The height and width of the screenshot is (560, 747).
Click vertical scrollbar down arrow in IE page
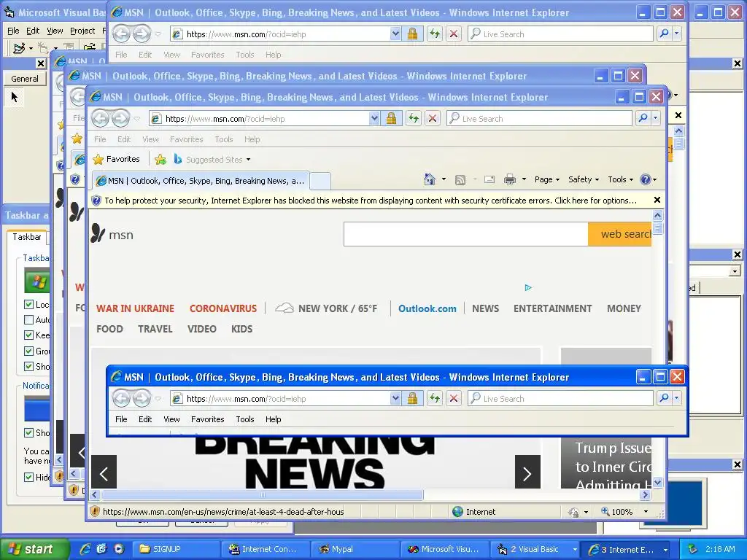pos(657,483)
